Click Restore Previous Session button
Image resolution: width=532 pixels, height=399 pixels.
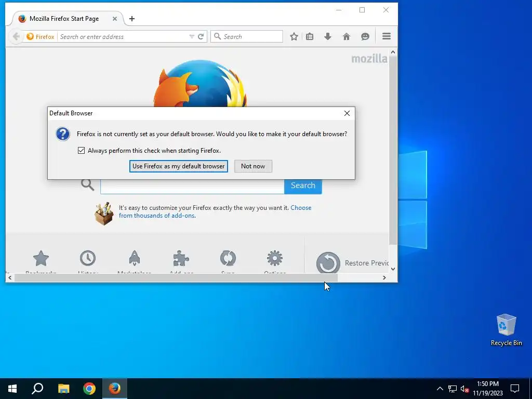coord(352,263)
